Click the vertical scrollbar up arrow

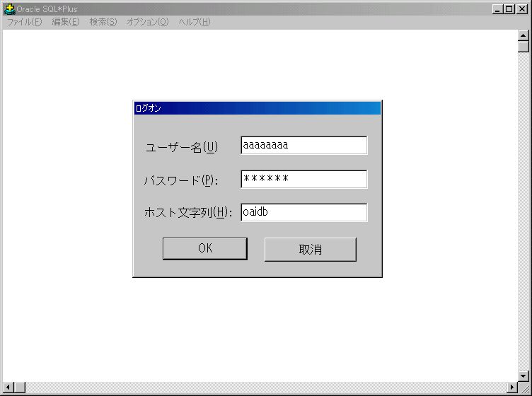coord(524,35)
